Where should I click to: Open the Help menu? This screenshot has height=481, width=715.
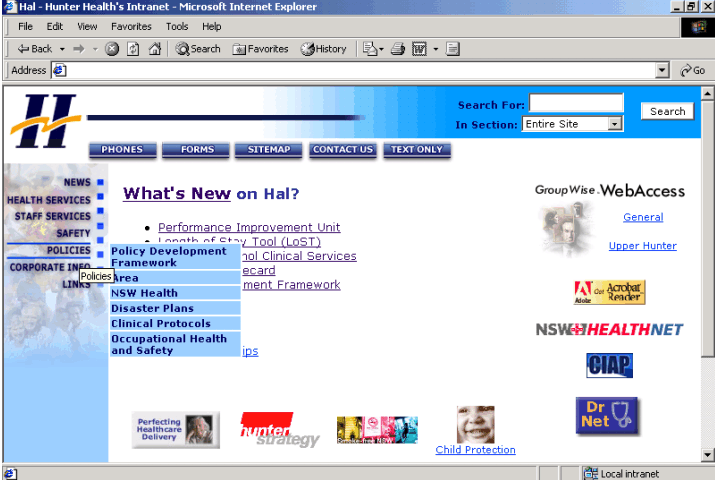click(212, 26)
